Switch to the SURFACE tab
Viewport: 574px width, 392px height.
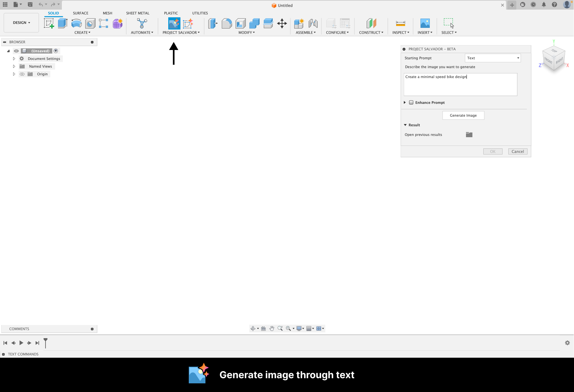pos(80,13)
